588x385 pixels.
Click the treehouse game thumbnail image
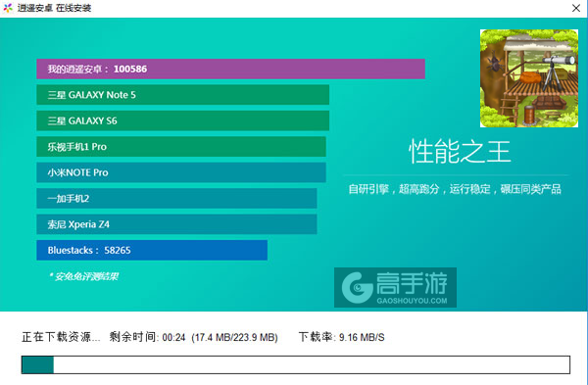tap(529, 78)
